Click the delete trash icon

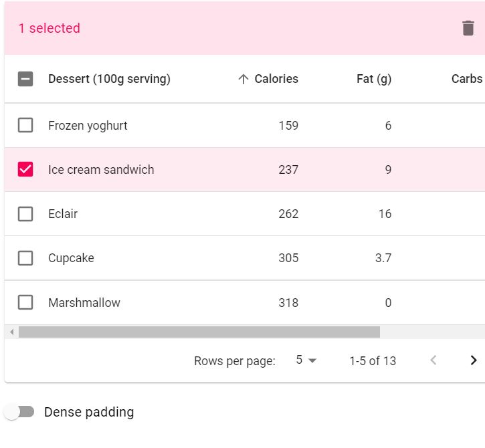click(468, 28)
